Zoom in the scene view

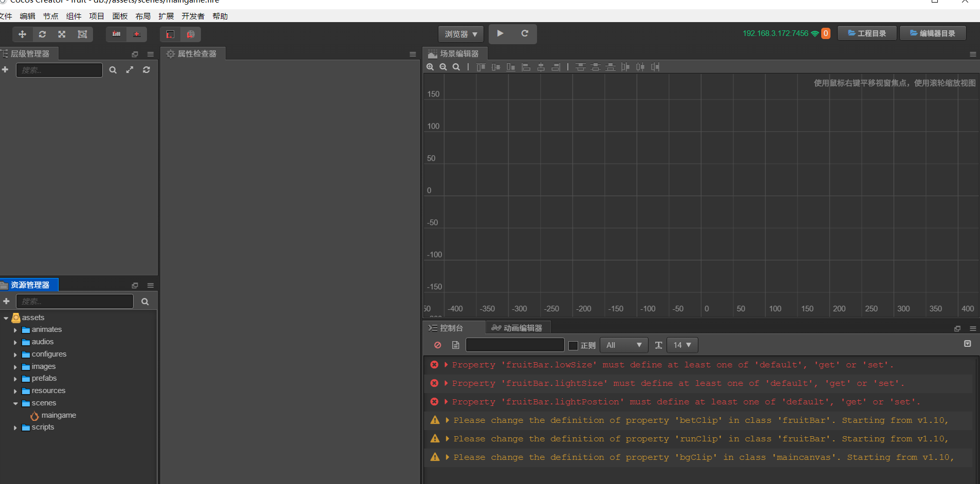(430, 67)
